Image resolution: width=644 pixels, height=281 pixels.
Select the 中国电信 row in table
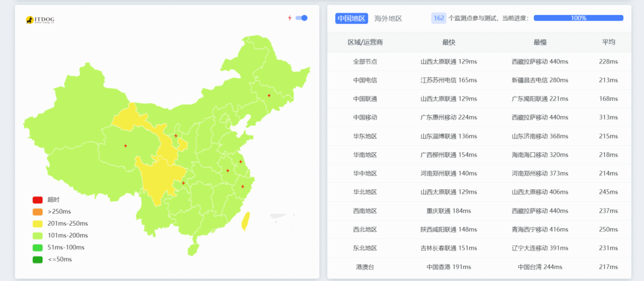(365, 80)
